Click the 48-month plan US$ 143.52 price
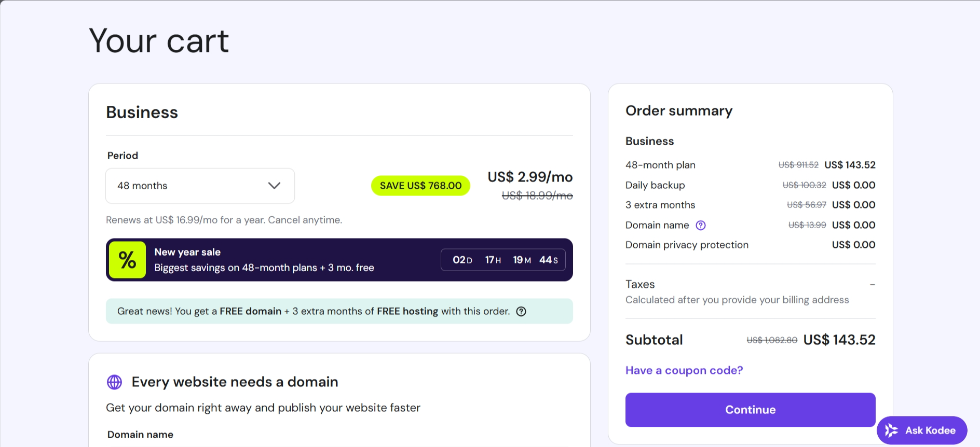The width and height of the screenshot is (980, 447). click(x=850, y=165)
